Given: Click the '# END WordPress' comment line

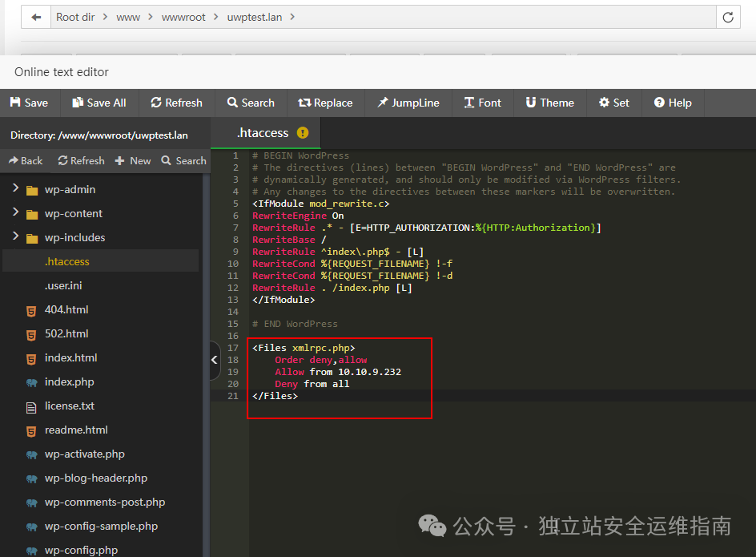Looking at the screenshot, I should [x=295, y=324].
